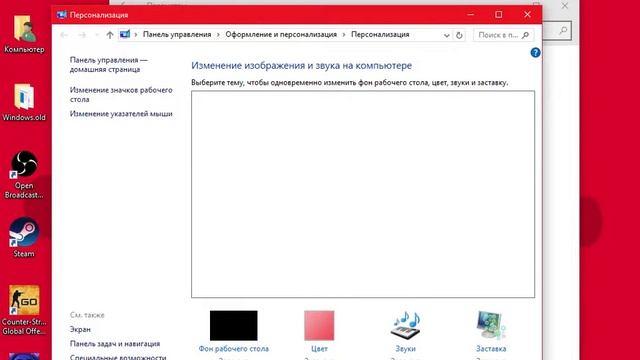The height and width of the screenshot is (360, 640).
Task: Open the recent locations dropdown arrow
Action: coord(97,35)
